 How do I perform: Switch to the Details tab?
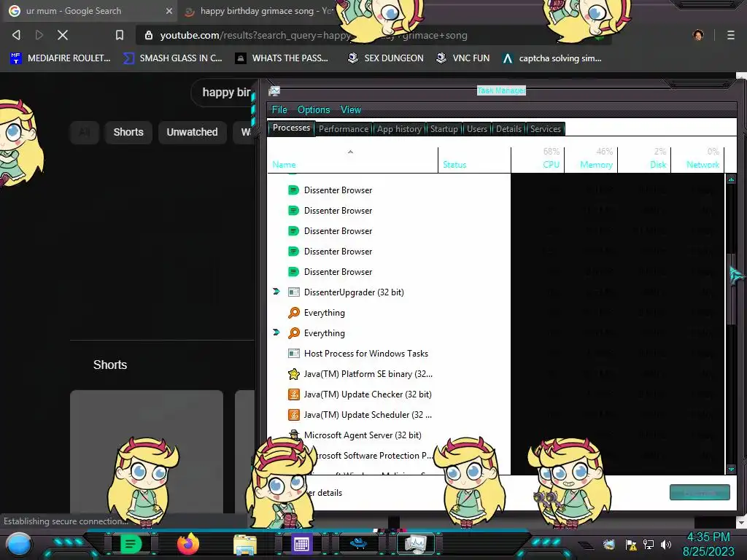pos(508,128)
